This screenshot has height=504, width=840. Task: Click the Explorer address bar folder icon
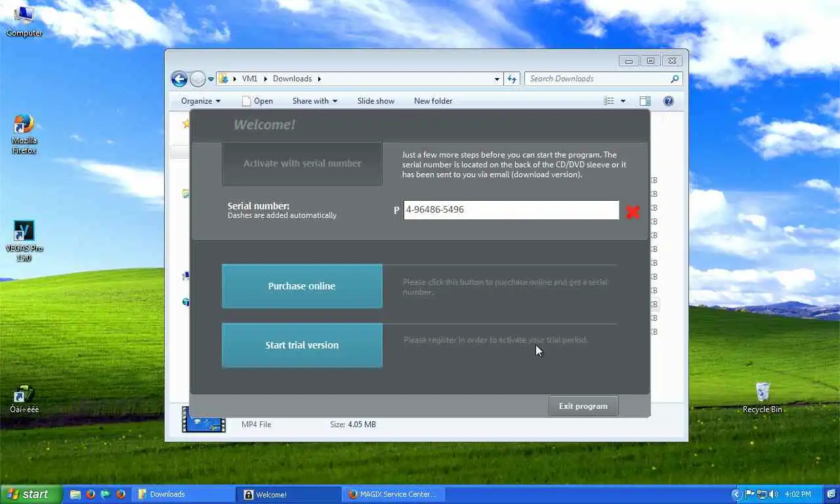(x=223, y=79)
